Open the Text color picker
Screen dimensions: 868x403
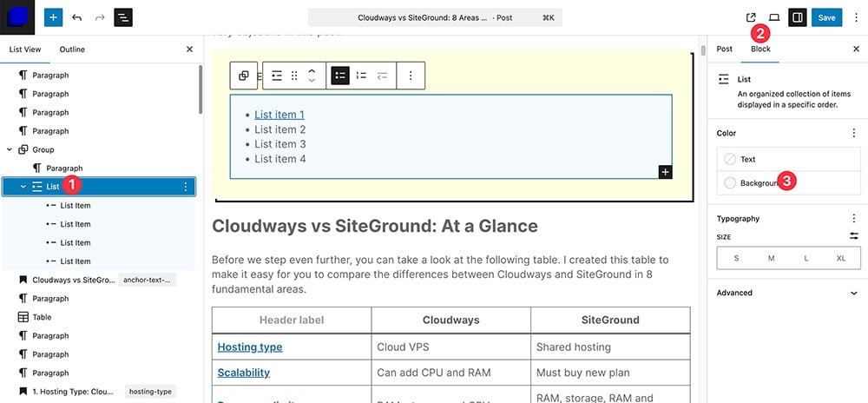pos(788,160)
